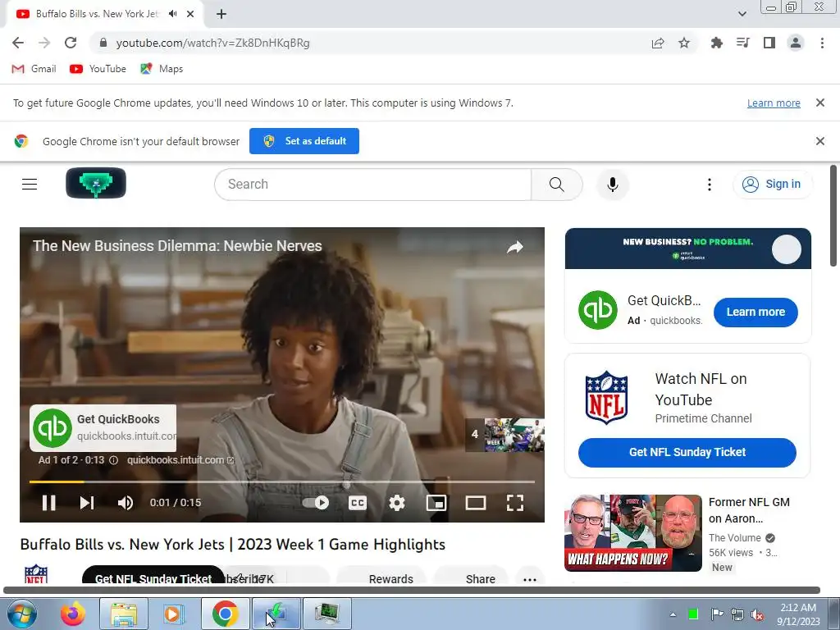
Task: Click the Sign in button
Action: click(x=772, y=184)
